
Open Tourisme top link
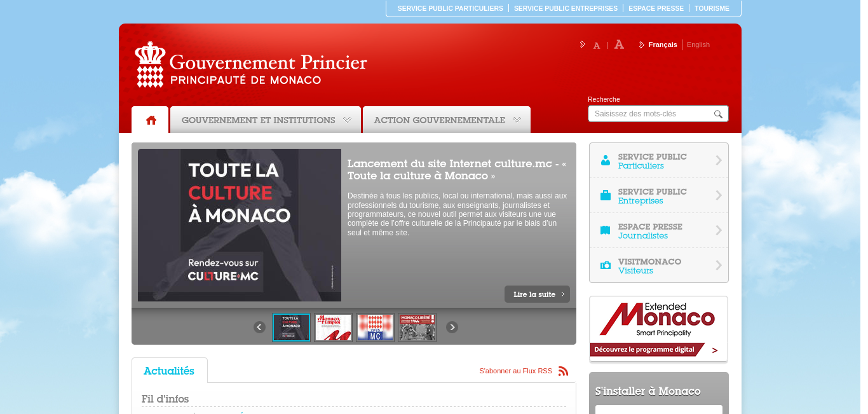coord(712,8)
